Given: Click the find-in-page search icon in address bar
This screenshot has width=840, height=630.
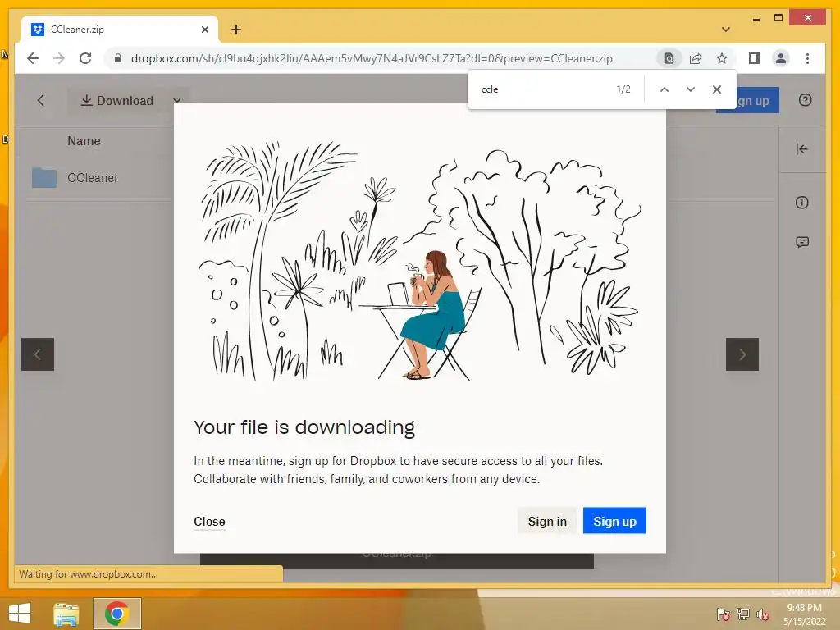Looking at the screenshot, I should 669,58.
